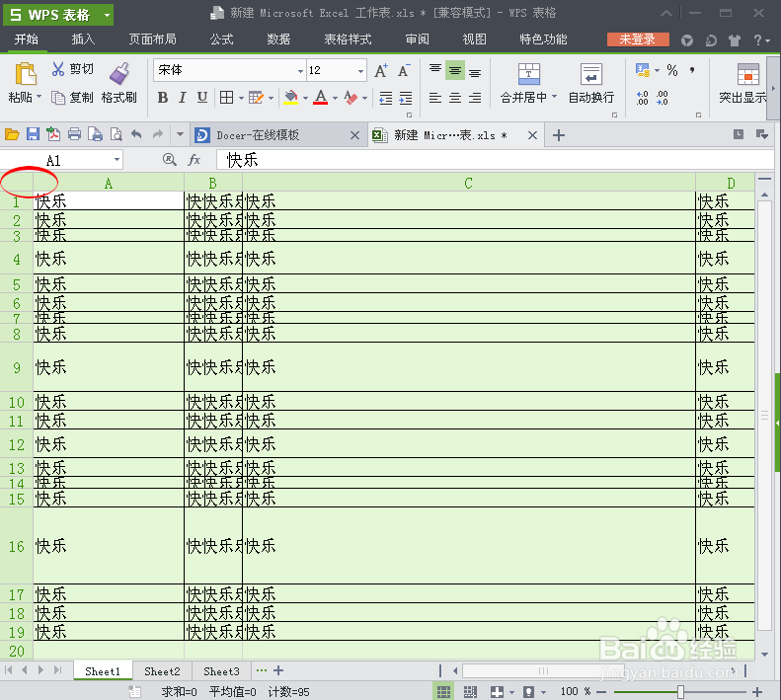The width and height of the screenshot is (781, 700).
Task: Click the select-all corner button
Action: pos(17,183)
